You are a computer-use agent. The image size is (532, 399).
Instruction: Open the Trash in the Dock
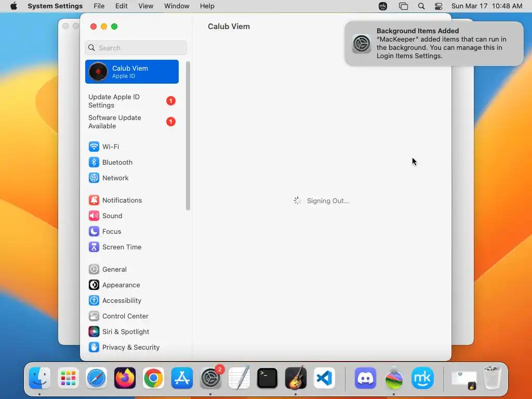(492, 378)
